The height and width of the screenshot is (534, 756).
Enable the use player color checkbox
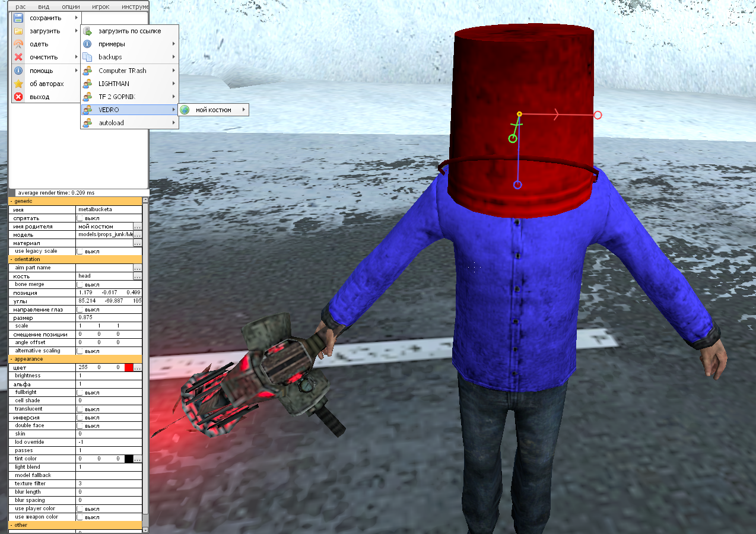80,509
